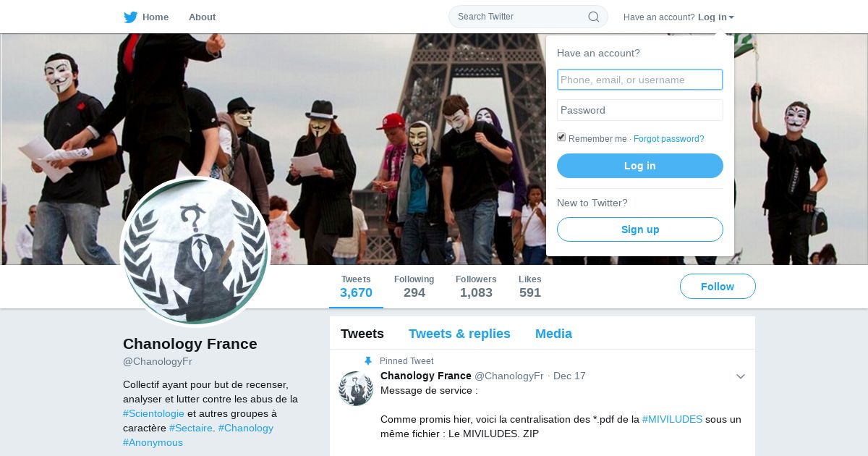The width and height of the screenshot is (868, 456).
Task: Open the Followers 1,083 count
Action: click(476, 287)
